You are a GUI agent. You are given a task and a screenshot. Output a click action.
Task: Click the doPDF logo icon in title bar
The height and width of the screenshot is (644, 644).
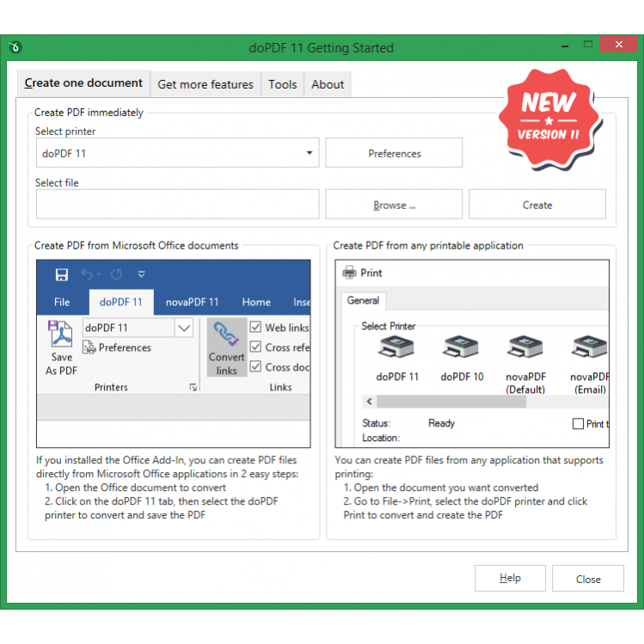15,47
